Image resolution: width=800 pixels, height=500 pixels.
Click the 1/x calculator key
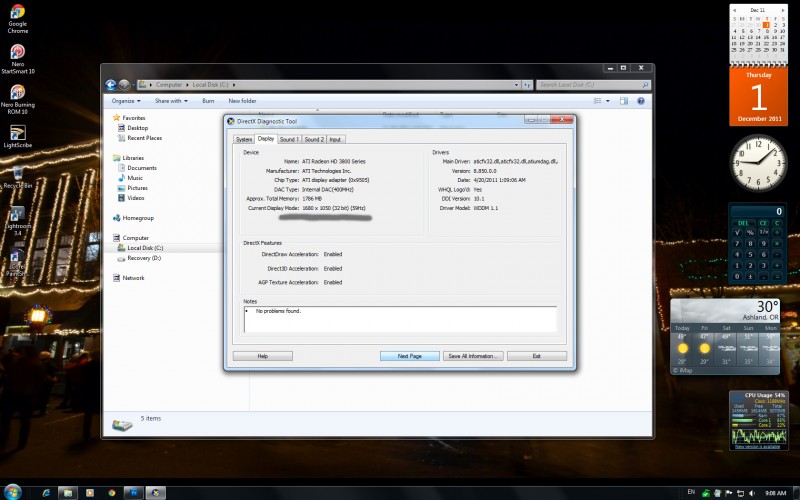(x=764, y=232)
